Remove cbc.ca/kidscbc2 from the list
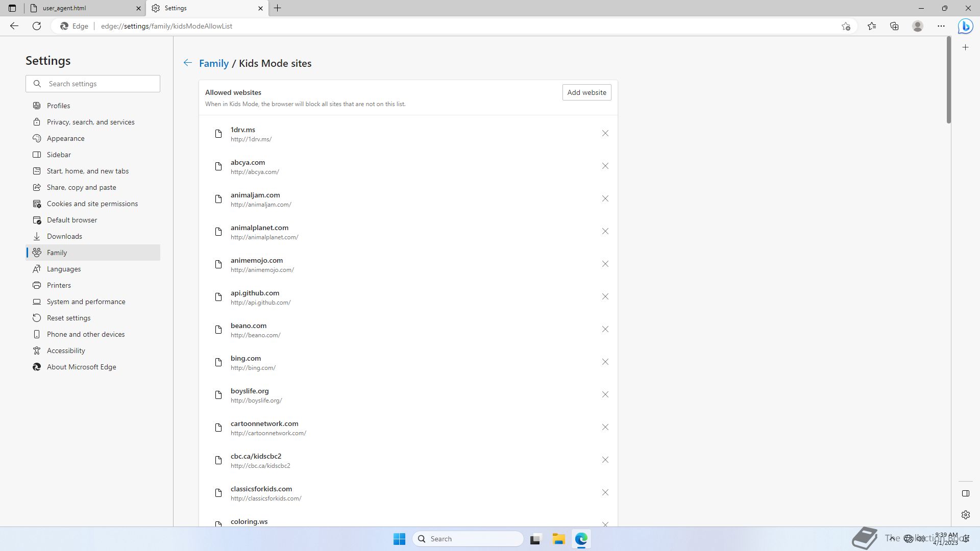The image size is (980, 551). pos(605,460)
